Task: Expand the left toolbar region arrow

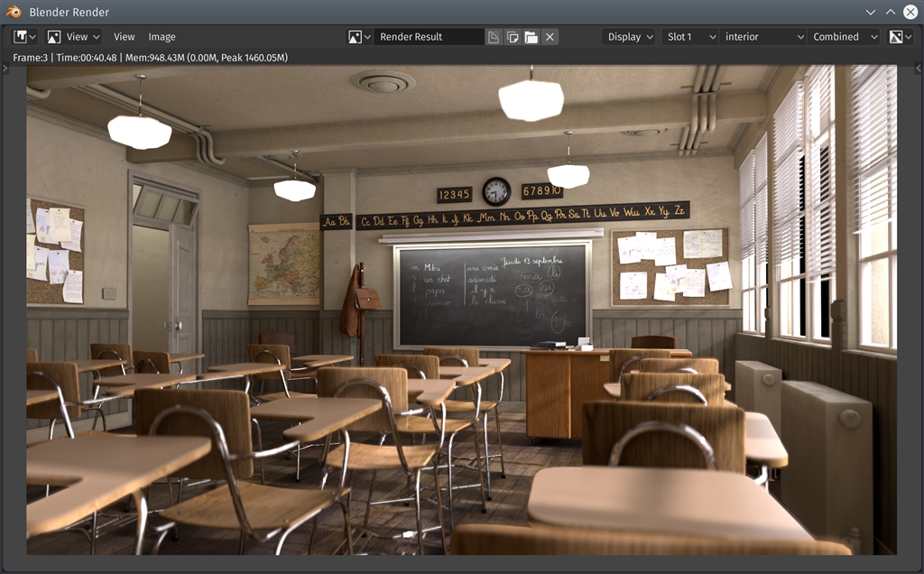Action: pos(5,69)
